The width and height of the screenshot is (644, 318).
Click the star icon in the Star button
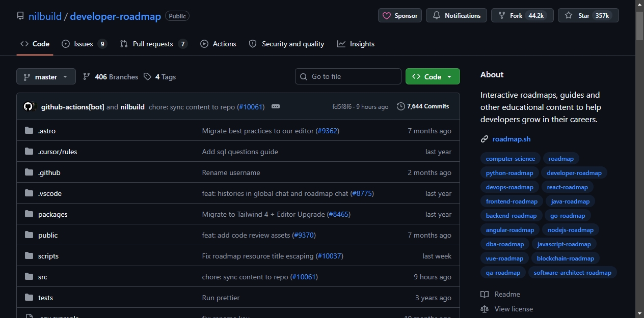[569, 16]
